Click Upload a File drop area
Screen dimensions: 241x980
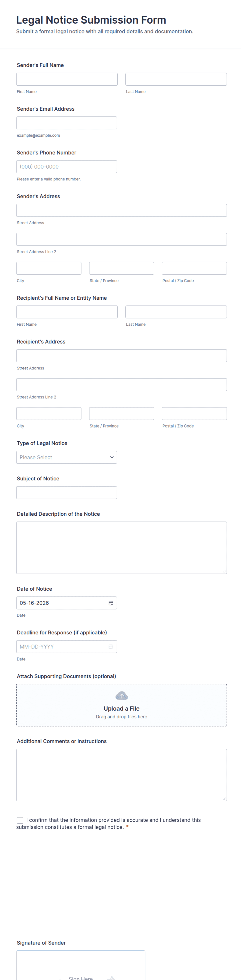point(122,705)
